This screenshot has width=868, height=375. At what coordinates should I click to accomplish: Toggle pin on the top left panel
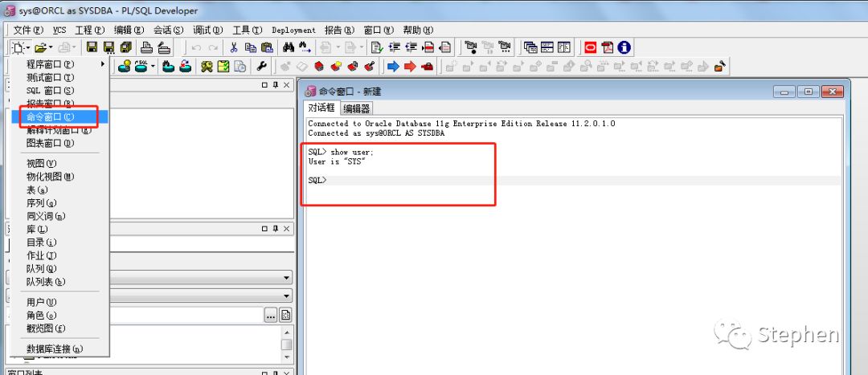275,84
